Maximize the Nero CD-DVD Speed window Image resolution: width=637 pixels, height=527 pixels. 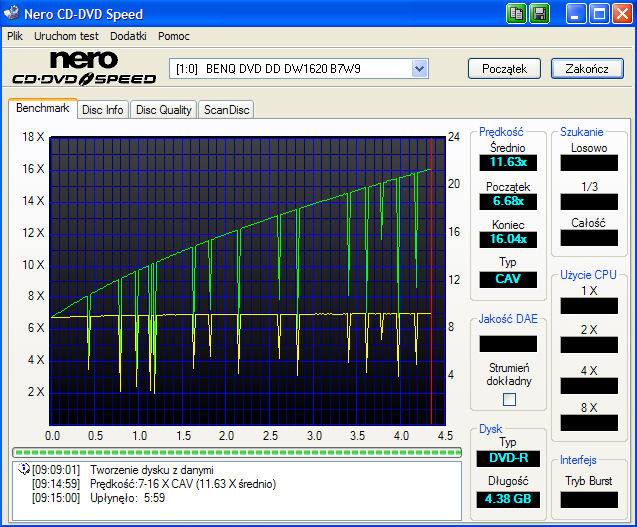point(599,14)
